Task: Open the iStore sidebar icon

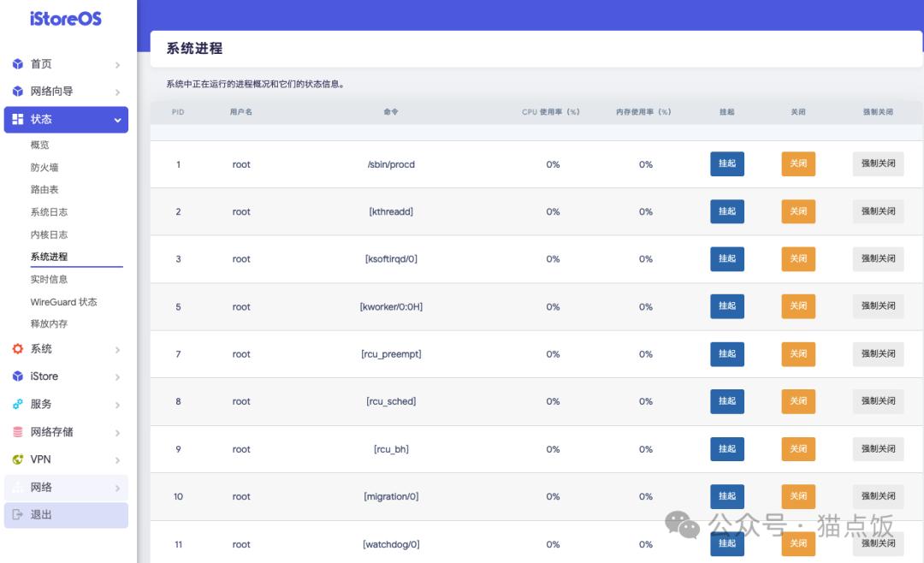Action: point(19,376)
